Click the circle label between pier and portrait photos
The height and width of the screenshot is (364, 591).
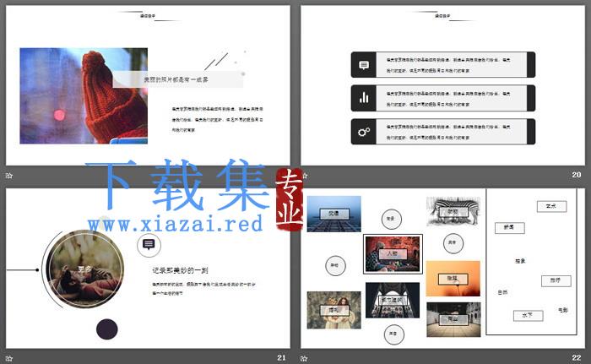pyautogui.click(x=391, y=219)
